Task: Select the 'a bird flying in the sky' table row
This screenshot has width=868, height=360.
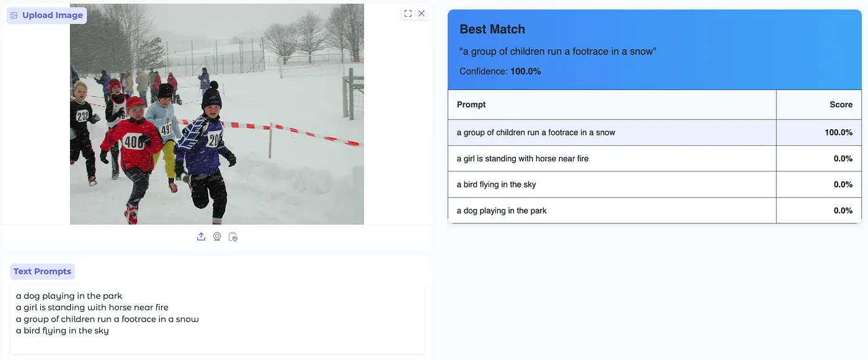Action: [655, 184]
